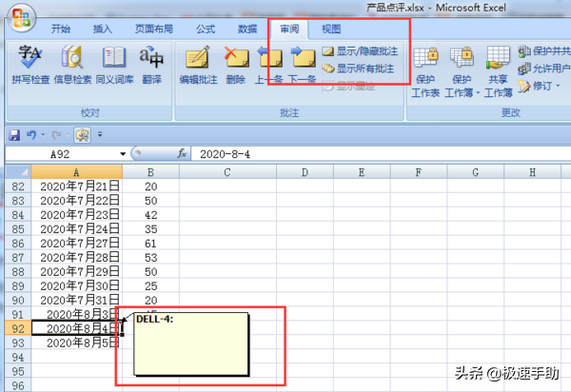Screen dimensions: 571x392
Task: Select cell with 2020年7月28日
Action: pos(77,257)
